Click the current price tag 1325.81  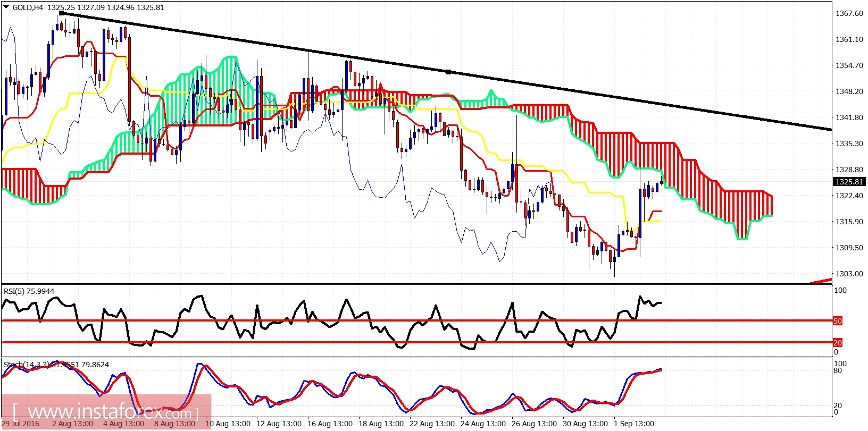pyautogui.click(x=849, y=182)
